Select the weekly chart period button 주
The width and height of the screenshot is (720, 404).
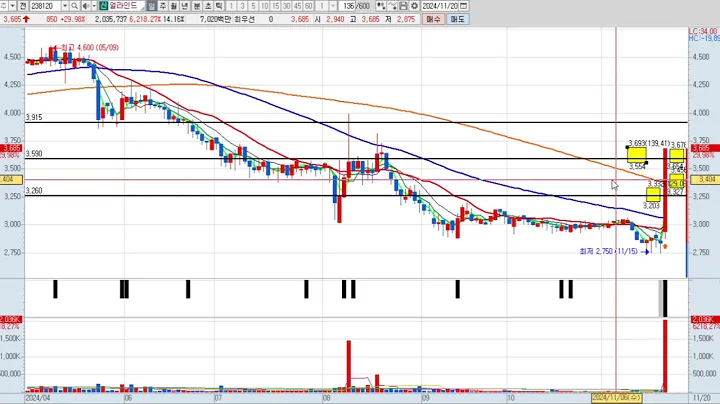point(163,6)
